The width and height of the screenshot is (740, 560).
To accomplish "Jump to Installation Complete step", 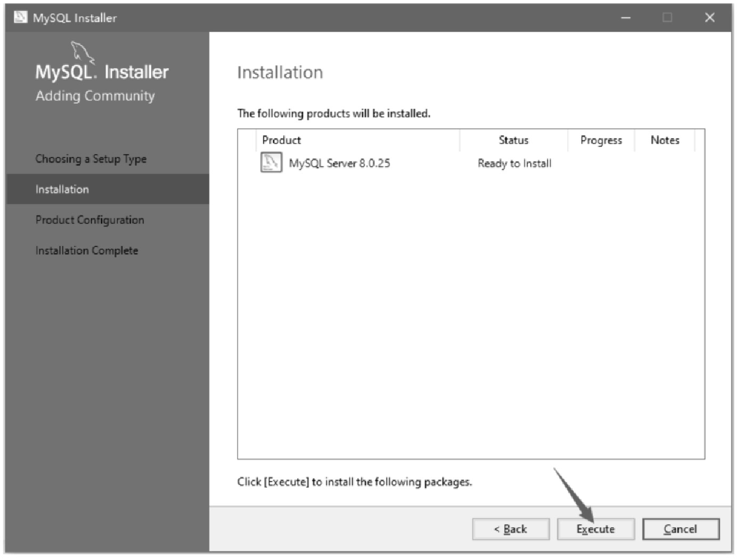I will pyautogui.click(x=87, y=250).
